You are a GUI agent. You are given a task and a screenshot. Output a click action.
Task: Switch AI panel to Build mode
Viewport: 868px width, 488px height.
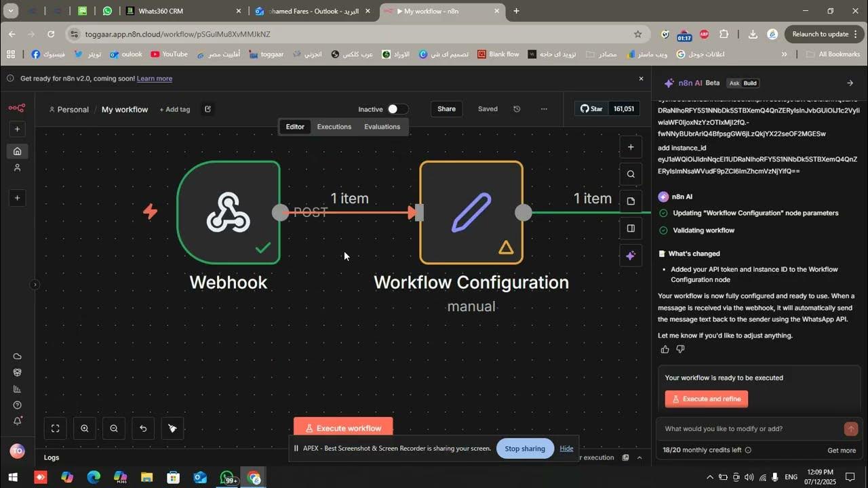750,83
